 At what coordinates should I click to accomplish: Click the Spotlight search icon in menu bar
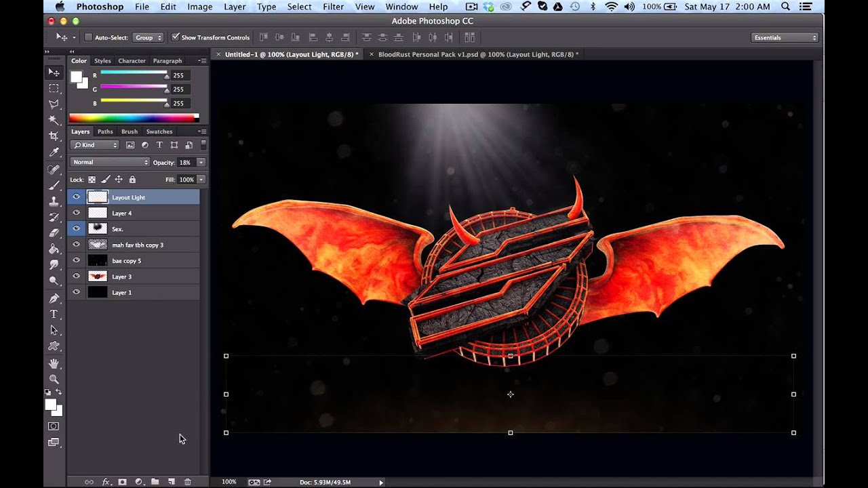click(x=786, y=7)
